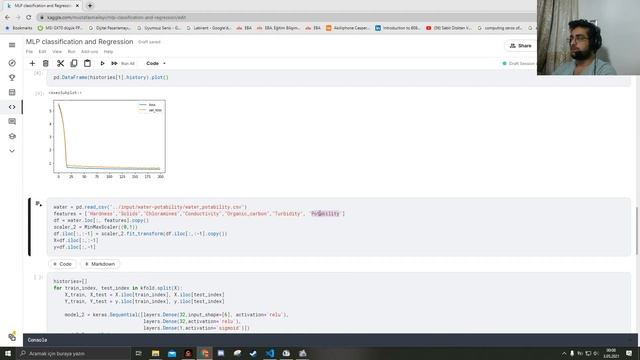The width and height of the screenshot is (640, 360).
Task: Click the browser Back arrow
Action: [x=7, y=18]
